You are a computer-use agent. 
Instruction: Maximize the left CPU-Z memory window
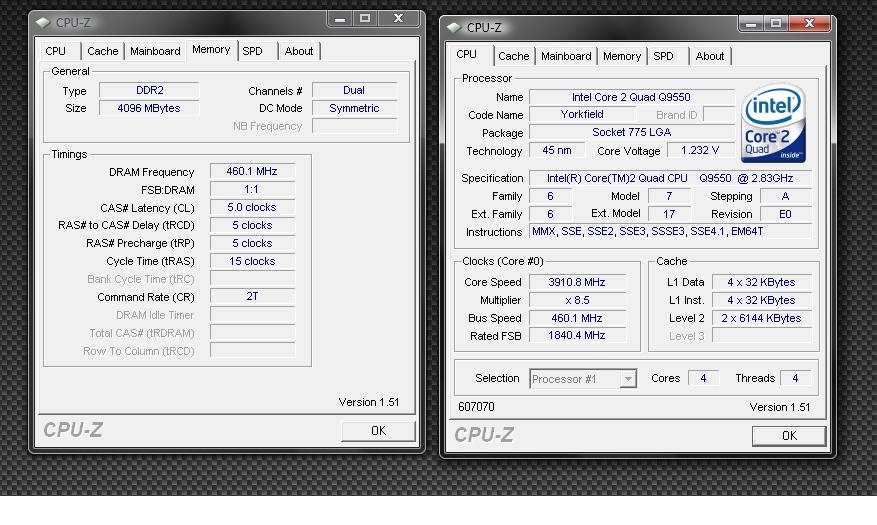click(x=365, y=18)
